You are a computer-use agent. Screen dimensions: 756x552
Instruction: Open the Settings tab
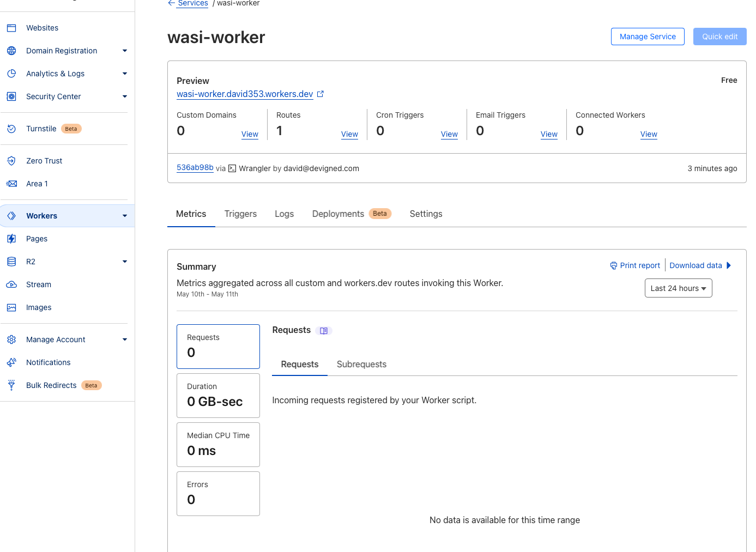coord(426,214)
